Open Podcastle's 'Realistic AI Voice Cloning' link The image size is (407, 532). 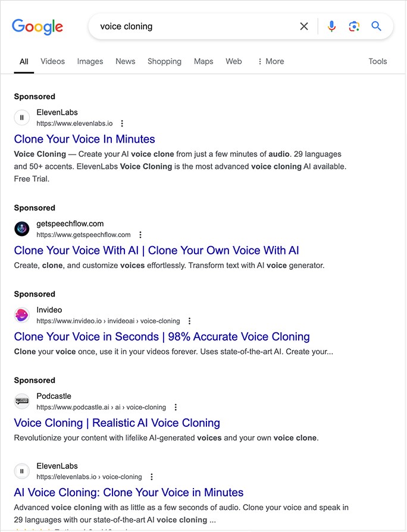click(117, 423)
